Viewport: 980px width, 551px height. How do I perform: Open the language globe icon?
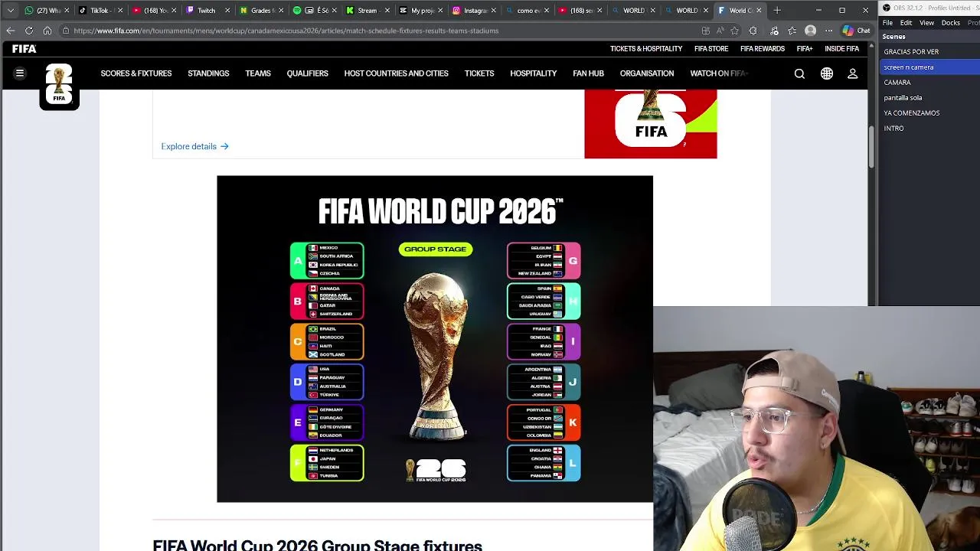click(827, 73)
